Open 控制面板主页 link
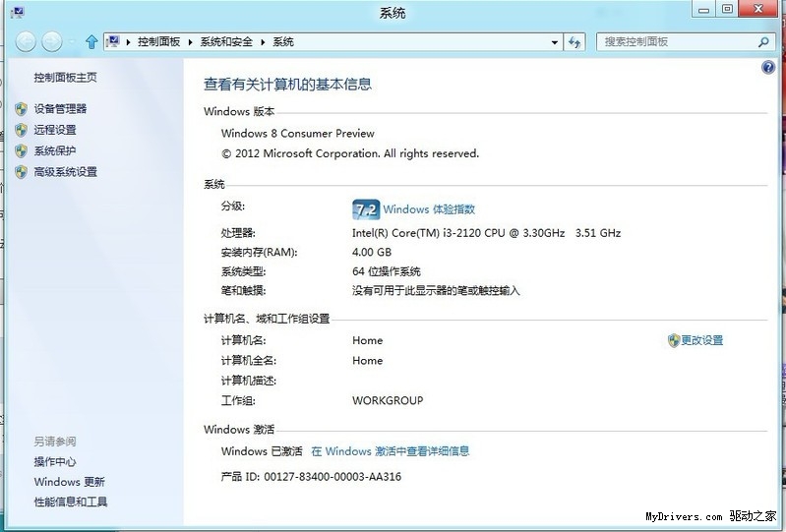The image size is (786, 532). point(65,77)
